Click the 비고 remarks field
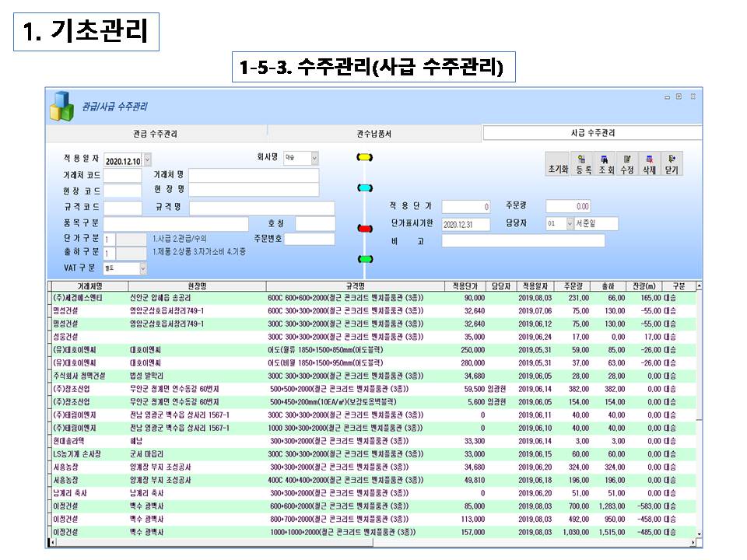Viewport: 747px width, 560px height. pos(523,241)
